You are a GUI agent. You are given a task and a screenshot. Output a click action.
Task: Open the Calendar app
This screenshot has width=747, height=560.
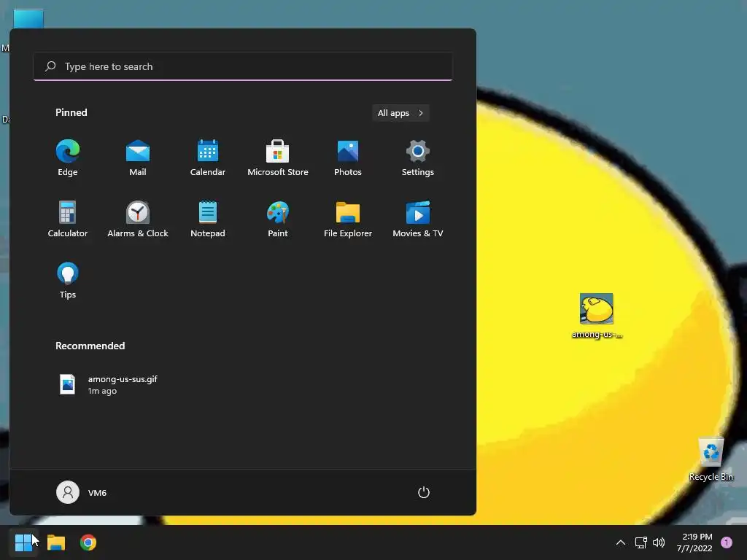(x=208, y=158)
